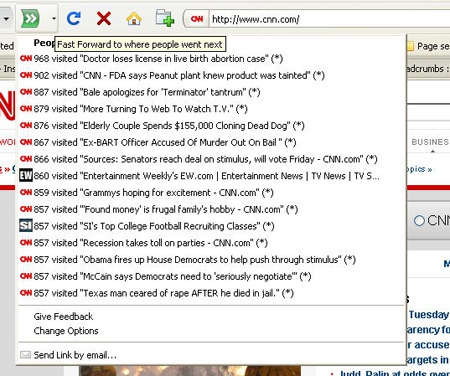The height and width of the screenshot is (376, 450).
Task: Open "McCain says Democrats need to 'seriously negotiate'"
Action: pyautogui.click(x=212, y=276)
